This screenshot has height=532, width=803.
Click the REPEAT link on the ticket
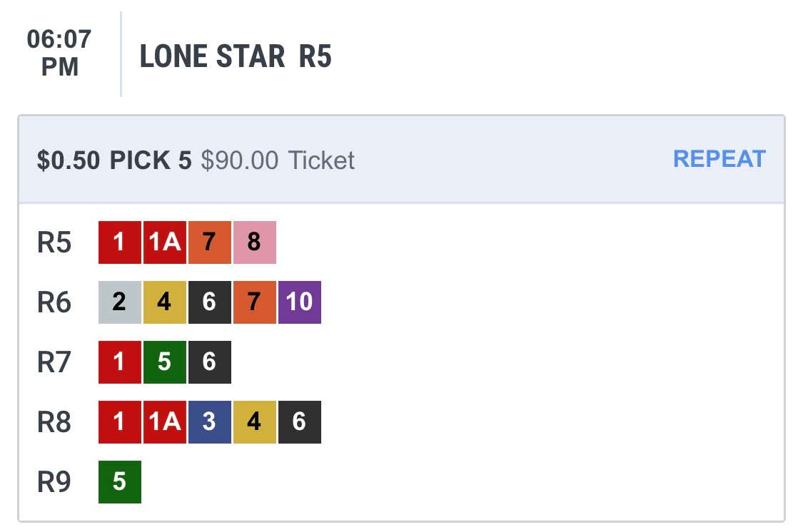[719, 159]
